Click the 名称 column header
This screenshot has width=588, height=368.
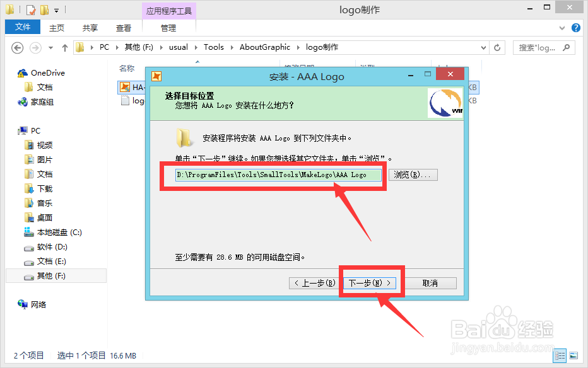coord(127,69)
